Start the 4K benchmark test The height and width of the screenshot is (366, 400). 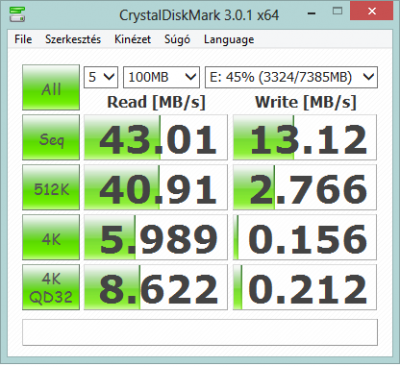tap(51, 237)
